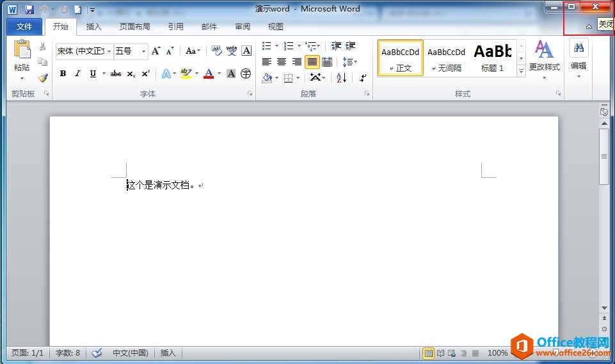Click the red font color swatch
Screen dimensions: 615x364
(208, 74)
